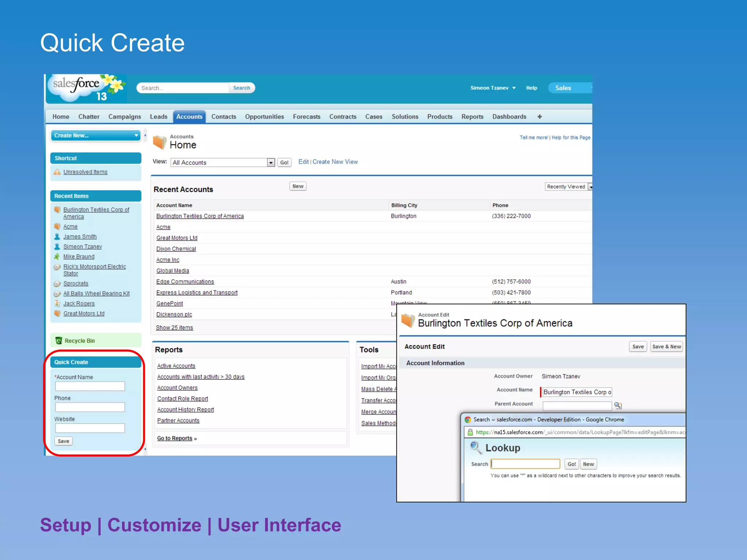Open the Create New dropdown

[96, 135]
